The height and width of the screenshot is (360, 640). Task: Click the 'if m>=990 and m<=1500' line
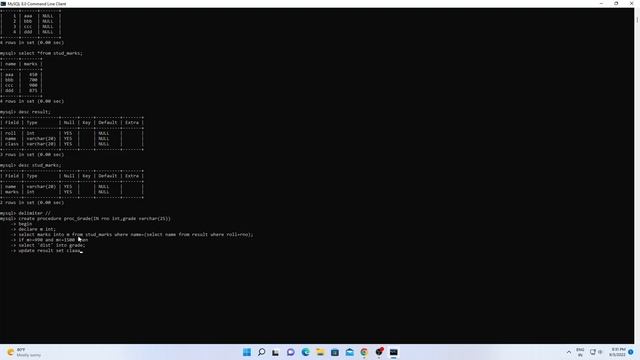click(49, 240)
